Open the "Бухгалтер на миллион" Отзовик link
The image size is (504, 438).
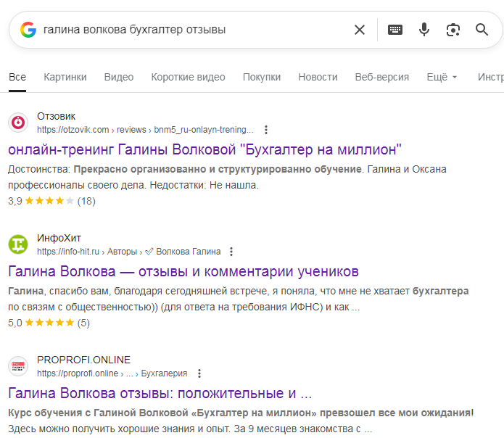coord(205,149)
